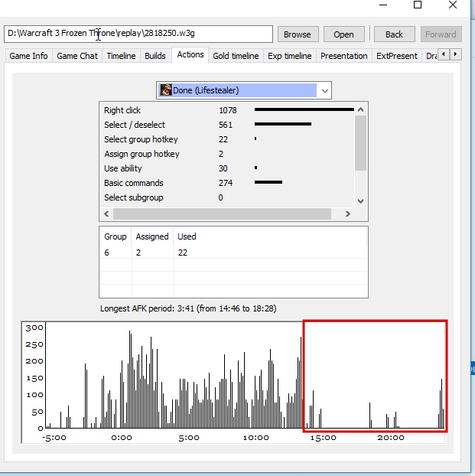Click the Open button
Image resolution: width=475 pixels, height=476 pixels.
(x=344, y=34)
